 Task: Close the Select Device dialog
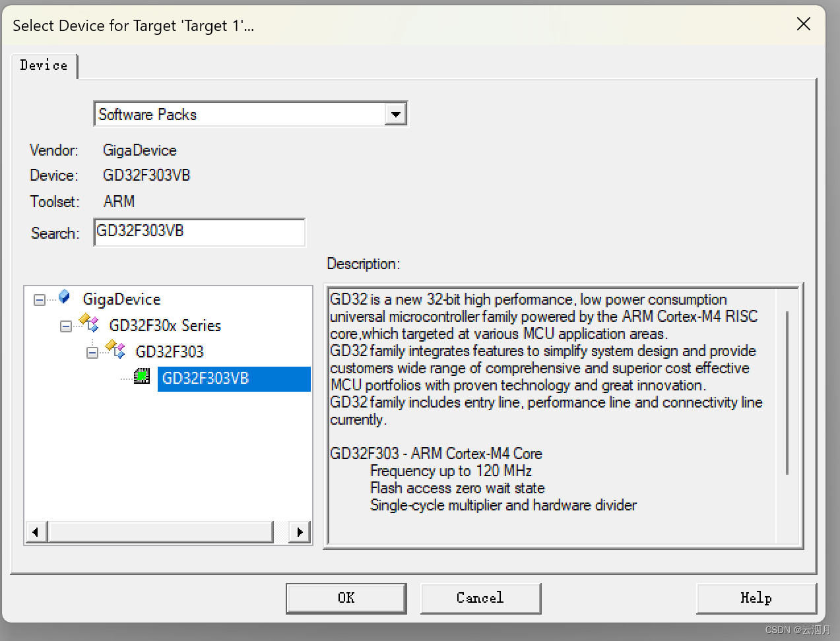[x=803, y=24]
